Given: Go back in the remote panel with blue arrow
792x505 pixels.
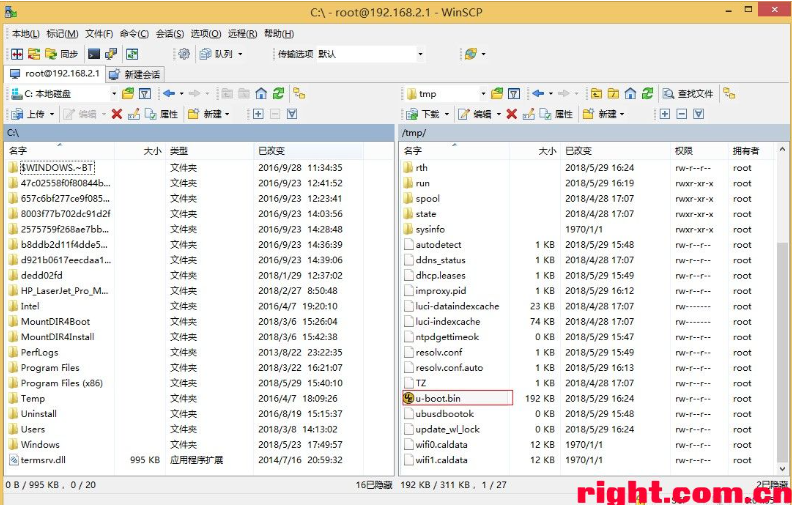Looking at the screenshot, I should click(538, 93).
